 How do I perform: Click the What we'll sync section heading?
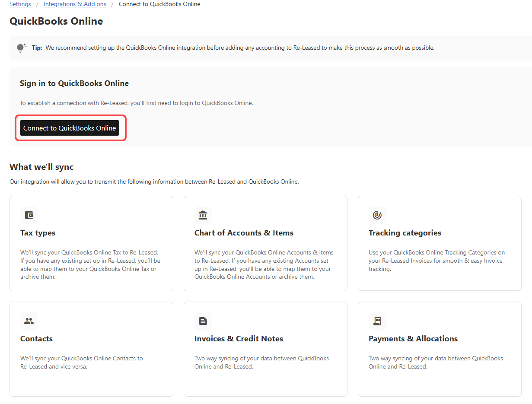tap(41, 167)
